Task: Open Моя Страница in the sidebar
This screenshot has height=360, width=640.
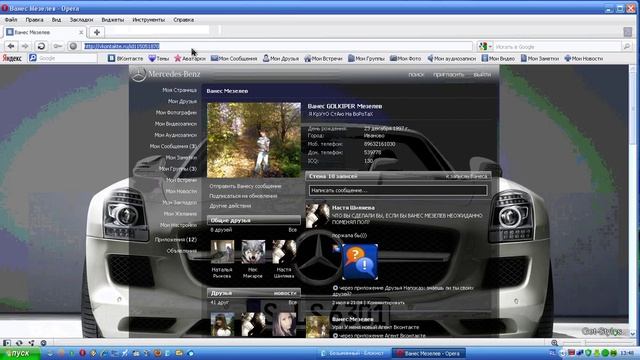Action: point(179,90)
